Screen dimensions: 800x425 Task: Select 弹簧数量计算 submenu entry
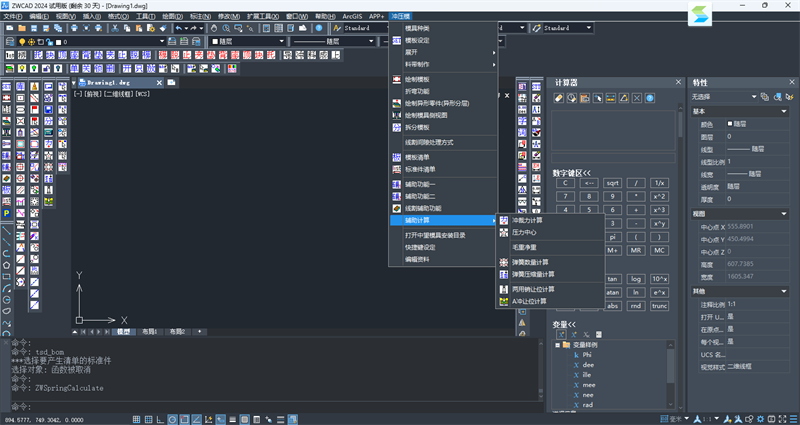[x=532, y=262]
